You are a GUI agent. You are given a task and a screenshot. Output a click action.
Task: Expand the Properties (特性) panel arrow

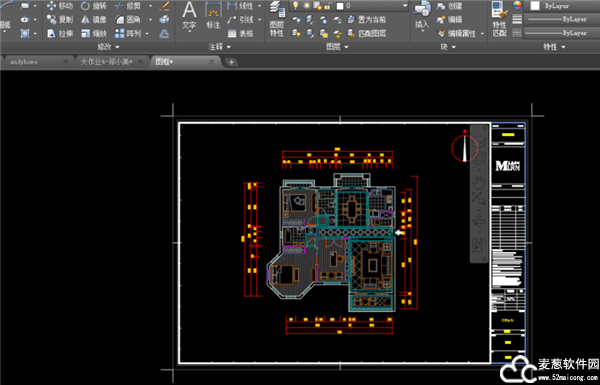[x=563, y=47]
